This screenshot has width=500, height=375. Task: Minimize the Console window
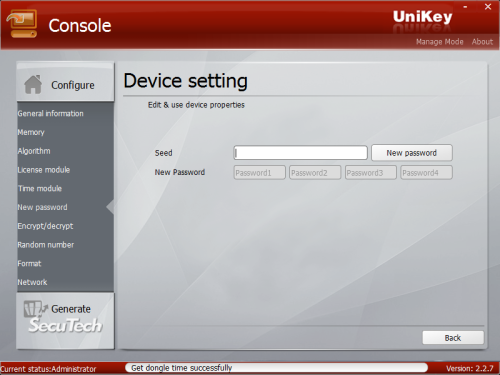coord(465,7)
